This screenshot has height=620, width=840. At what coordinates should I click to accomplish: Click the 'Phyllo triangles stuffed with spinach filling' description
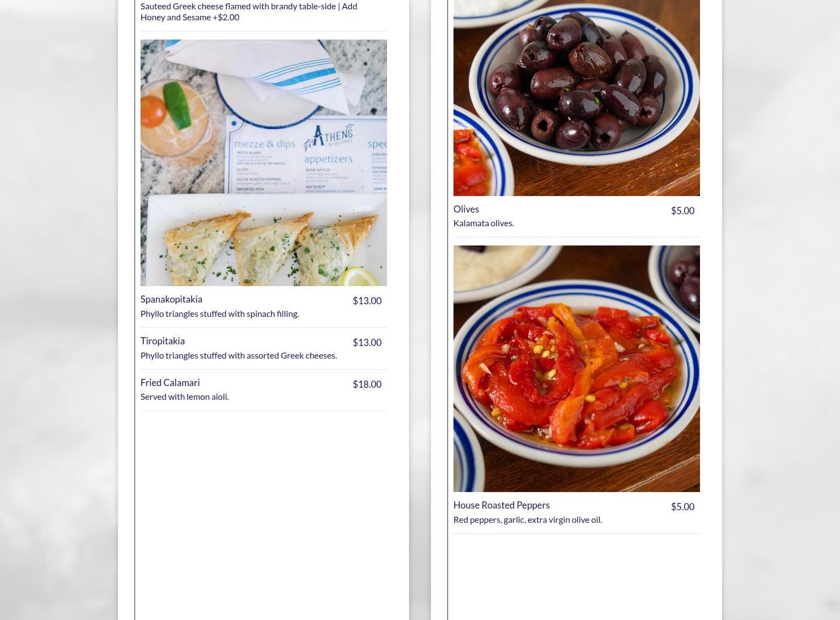point(220,314)
